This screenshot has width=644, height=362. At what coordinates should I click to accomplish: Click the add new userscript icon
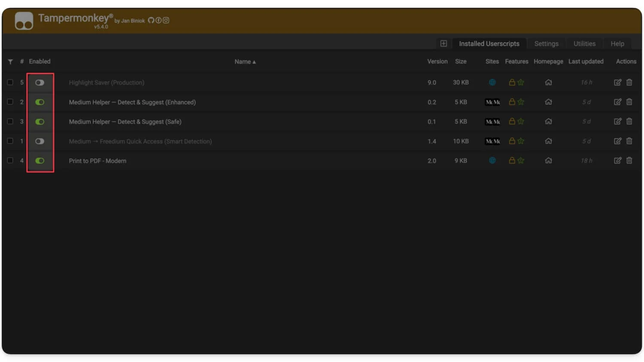point(444,43)
